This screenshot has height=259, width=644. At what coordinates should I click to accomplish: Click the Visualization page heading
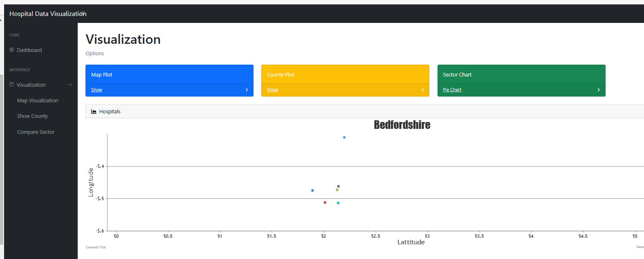123,39
